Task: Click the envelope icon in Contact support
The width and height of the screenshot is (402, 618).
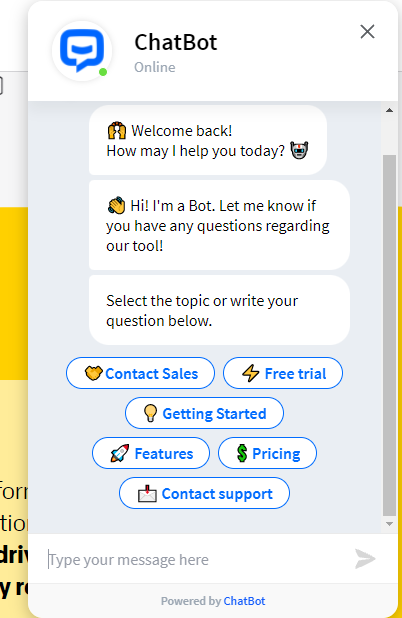Action: [147, 493]
